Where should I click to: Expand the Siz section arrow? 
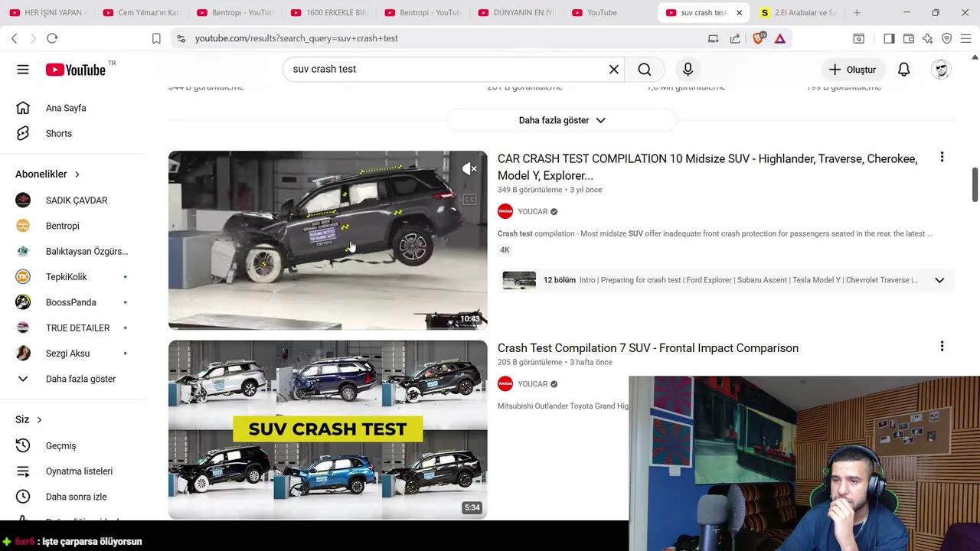point(39,419)
